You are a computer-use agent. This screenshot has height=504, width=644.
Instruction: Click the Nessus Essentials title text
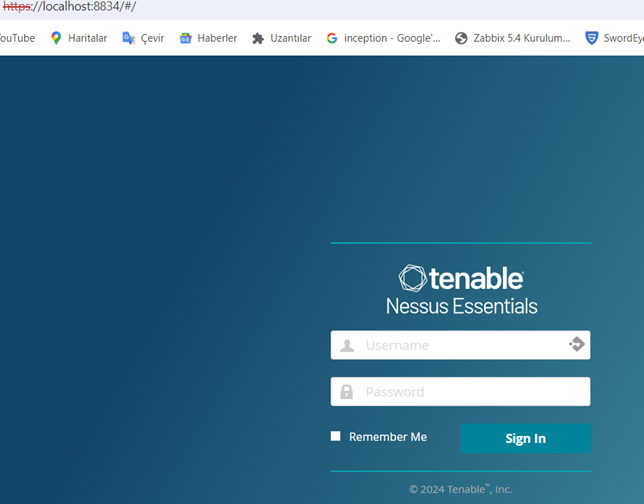(461, 306)
